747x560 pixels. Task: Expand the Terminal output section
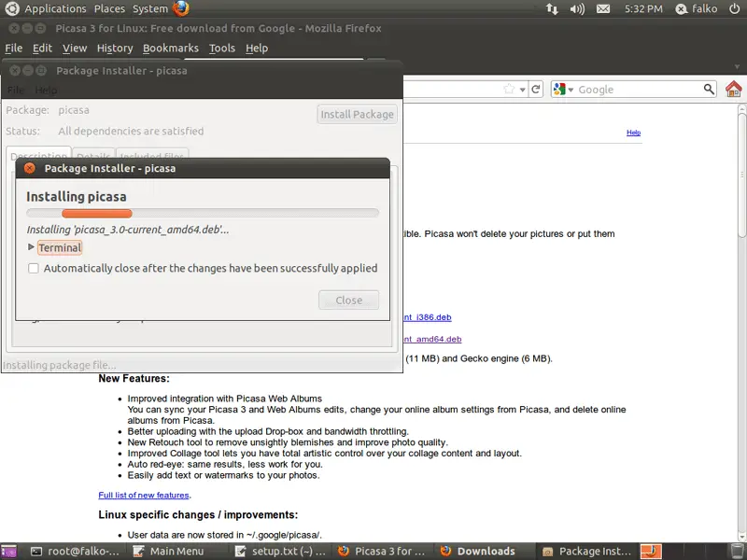[x=31, y=246]
